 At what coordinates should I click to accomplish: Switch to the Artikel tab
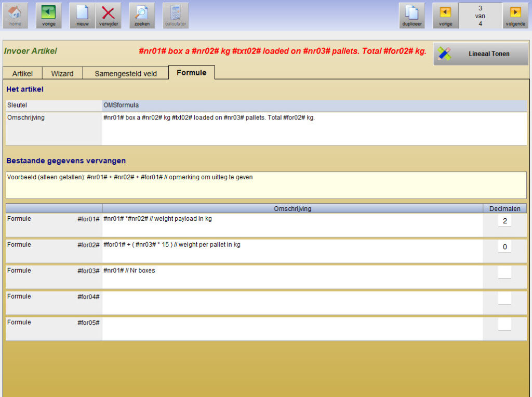22,73
